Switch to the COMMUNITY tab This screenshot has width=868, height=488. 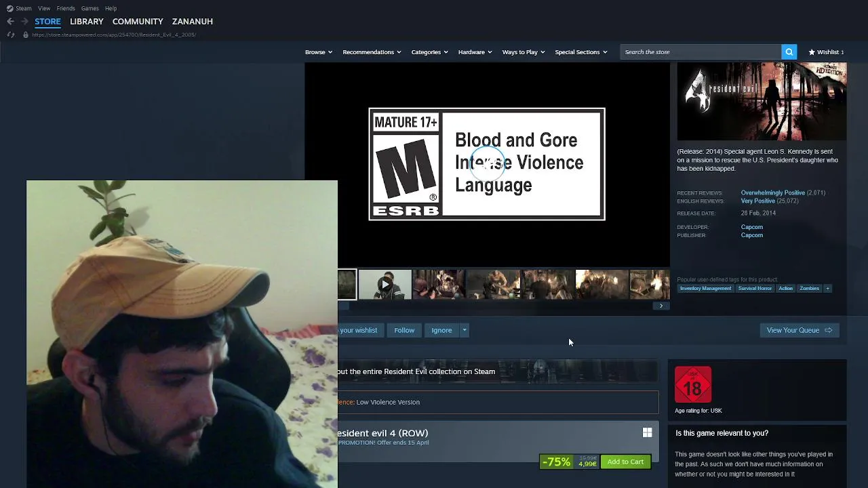point(138,21)
